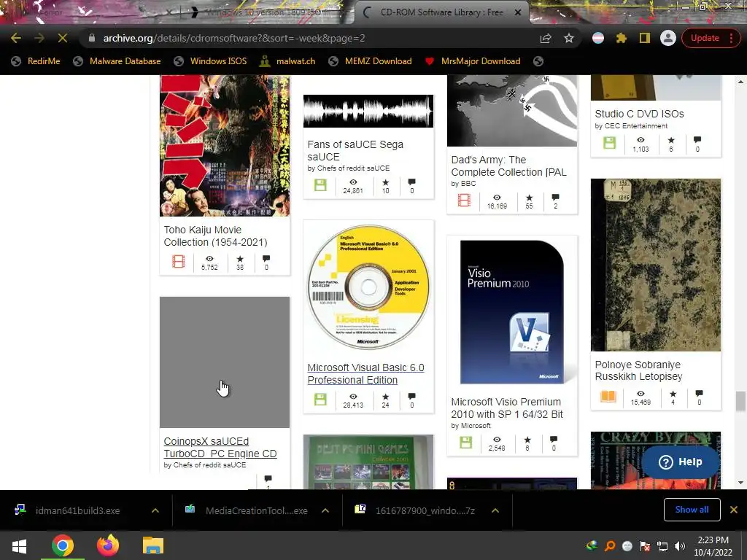Click the views eye icon showing 24,861

353,182
